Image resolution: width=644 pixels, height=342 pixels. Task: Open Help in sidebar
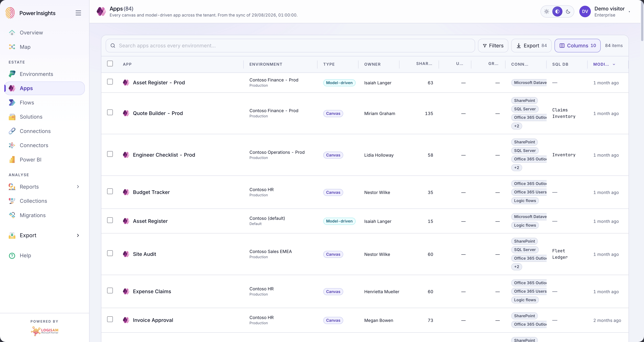[45, 256]
